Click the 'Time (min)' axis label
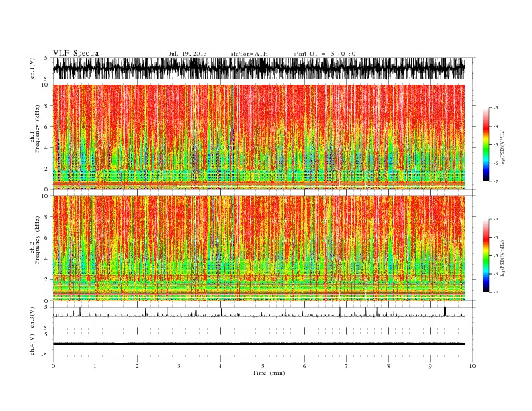Viewport: 532px width, 411px height. point(269,373)
